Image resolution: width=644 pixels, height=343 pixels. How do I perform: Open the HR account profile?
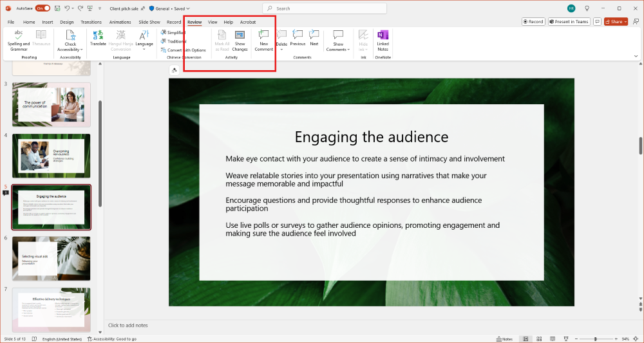coord(571,8)
